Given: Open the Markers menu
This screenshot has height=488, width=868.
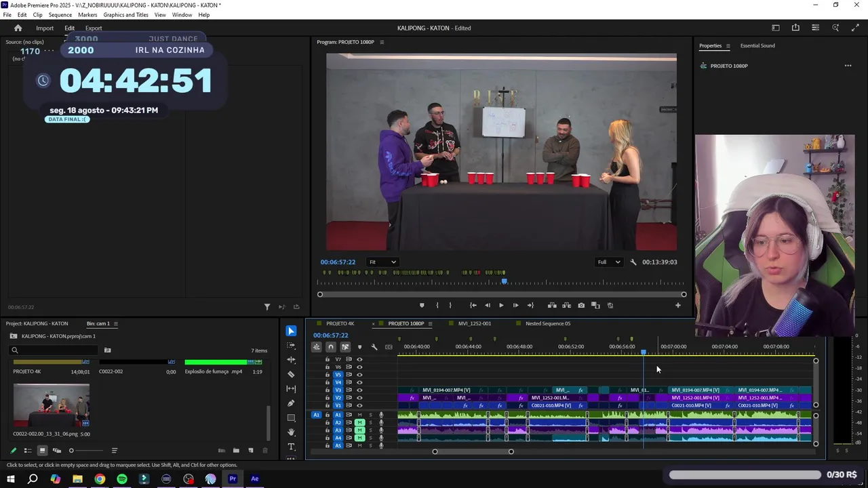Looking at the screenshot, I should click(87, 15).
